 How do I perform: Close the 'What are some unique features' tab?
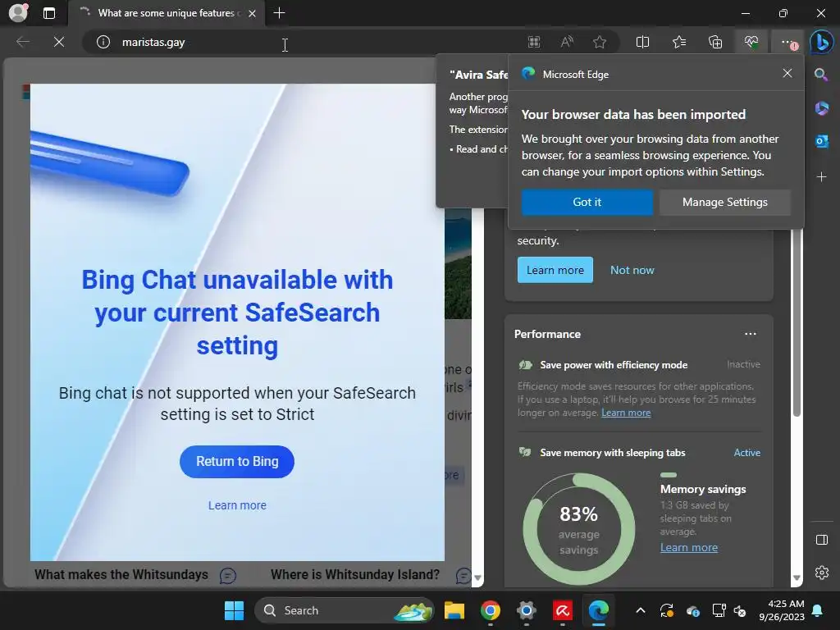(252, 13)
